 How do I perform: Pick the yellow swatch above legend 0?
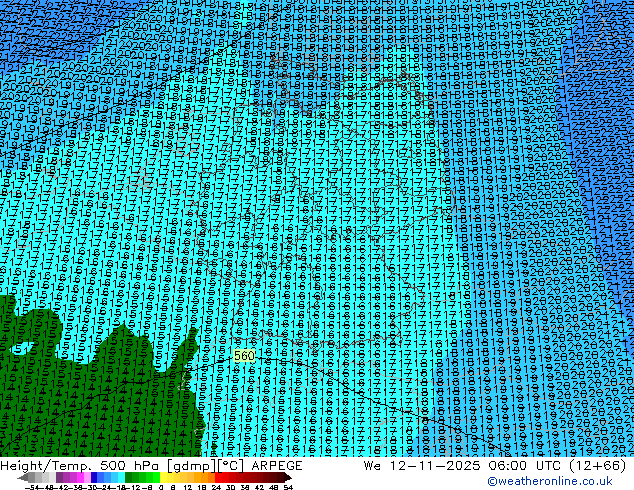pos(163,477)
